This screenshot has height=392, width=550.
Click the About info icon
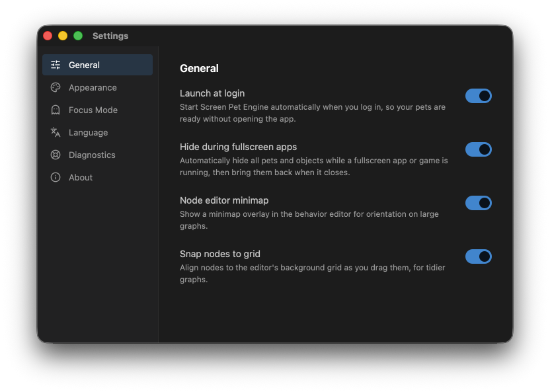tap(56, 177)
